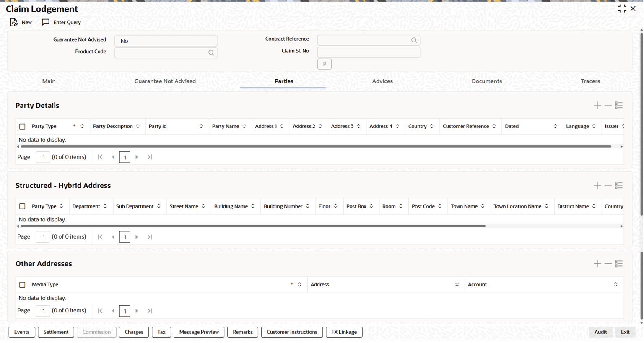This screenshot has height=343, width=644.
Task: Sort by Department column
Action: (x=105, y=206)
